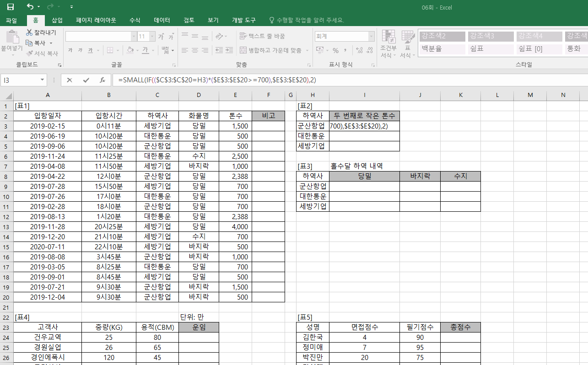The height and width of the screenshot is (365, 588).
Task: Cancel formula entry with the X icon
Action: coord(70,80)
